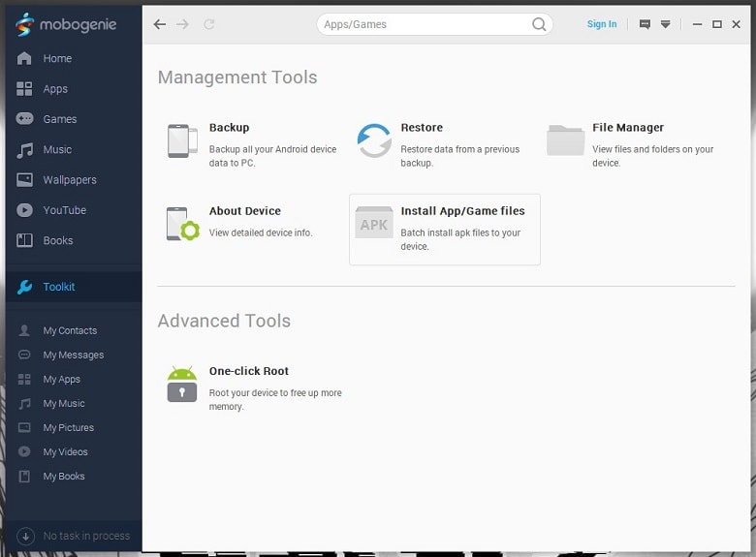The height and width of the screenshot is (557, 756).
Task: Maximize the mobogenie window
Action: tap(717, 24)
